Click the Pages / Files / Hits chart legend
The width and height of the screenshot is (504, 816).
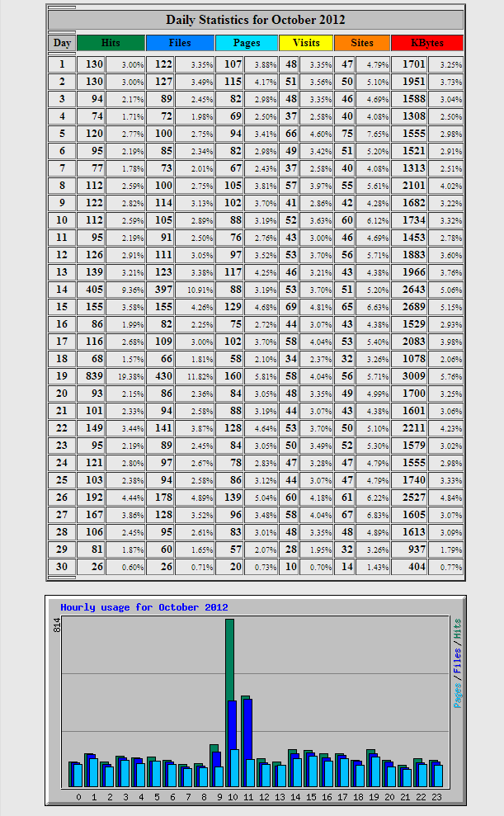(457, 664)
